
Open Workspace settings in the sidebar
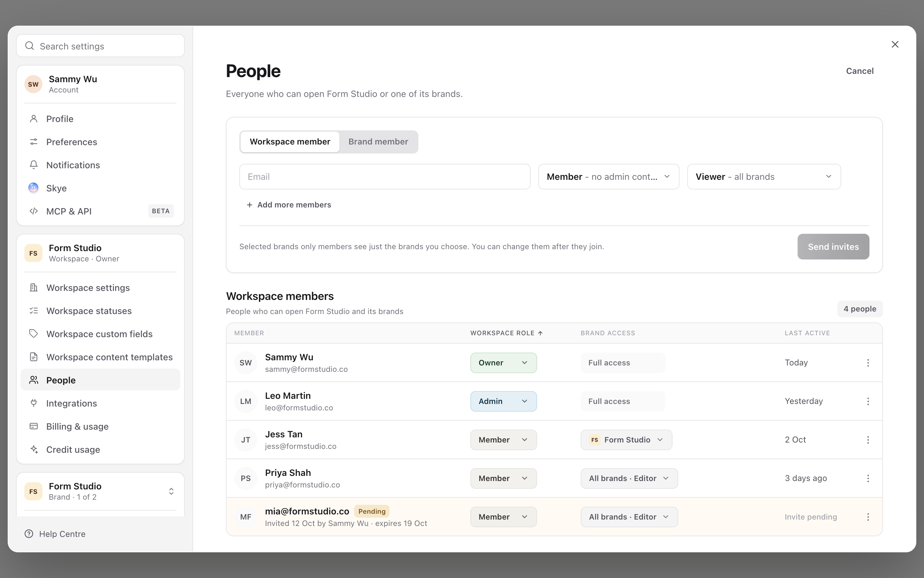click(x=100, y=287)
